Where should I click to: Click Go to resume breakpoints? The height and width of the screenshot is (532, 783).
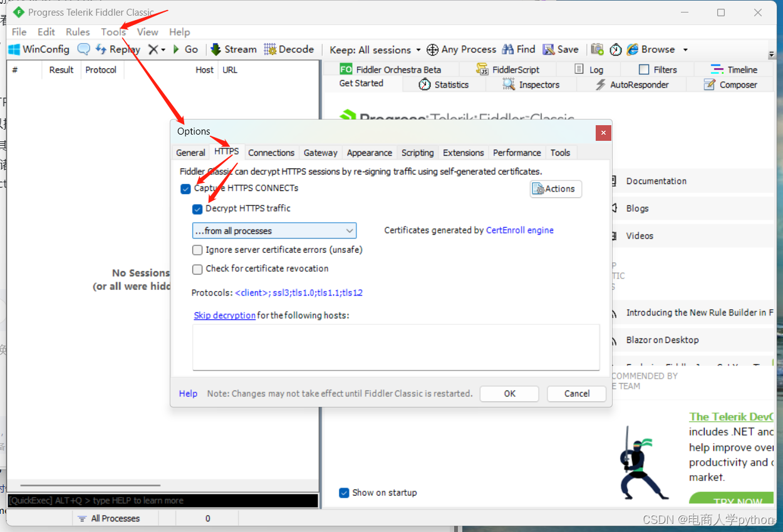pyautogui.click(x=185, y=49)
